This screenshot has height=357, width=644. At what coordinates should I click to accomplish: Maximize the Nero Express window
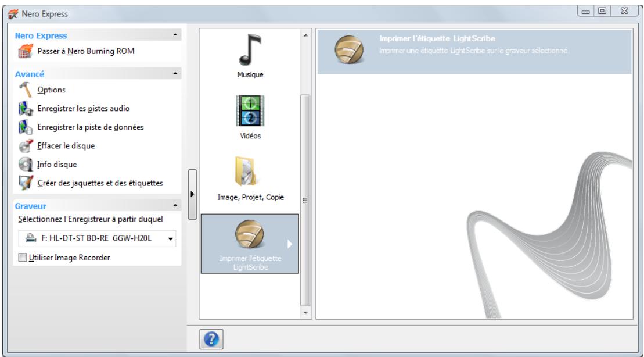(602, 11)
